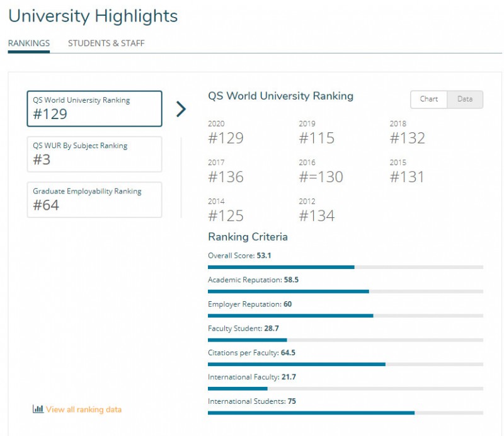Click the Citations per Faculty progress bar
Screen dimensions: 504x436
point(345,364)
